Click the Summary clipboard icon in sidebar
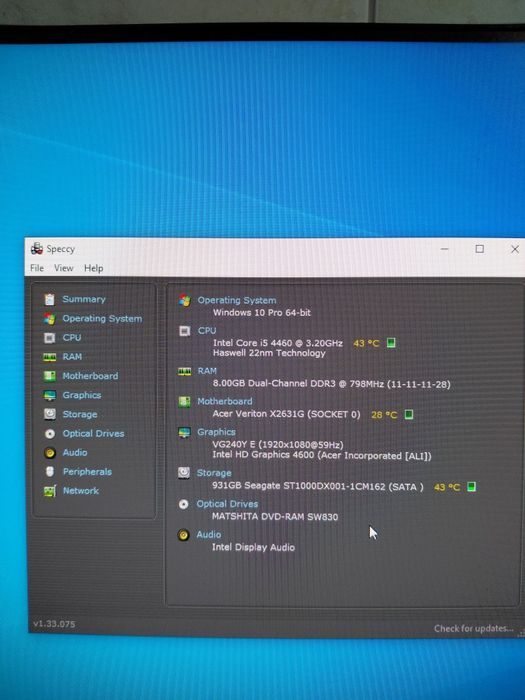 coord(50,299)
